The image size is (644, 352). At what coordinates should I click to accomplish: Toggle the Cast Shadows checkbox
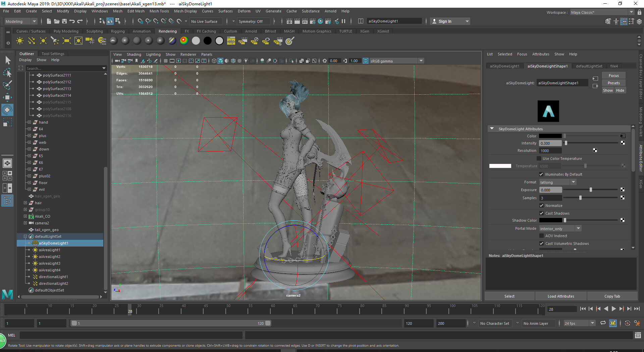tap(541, 213)
